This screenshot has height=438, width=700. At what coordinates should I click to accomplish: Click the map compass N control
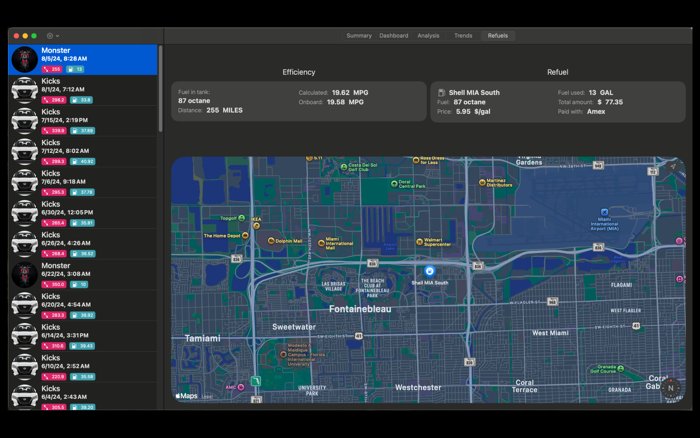point(670,388)
